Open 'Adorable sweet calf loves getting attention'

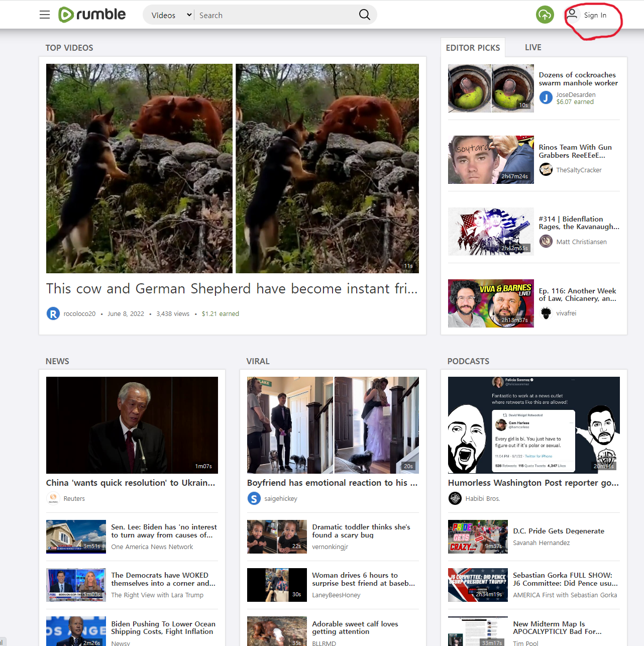[355, 628]
